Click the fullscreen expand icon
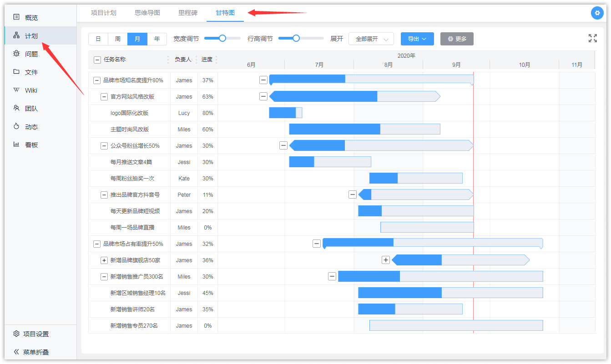The height and width of the screenshot is (364, 611). click(592, 38)
